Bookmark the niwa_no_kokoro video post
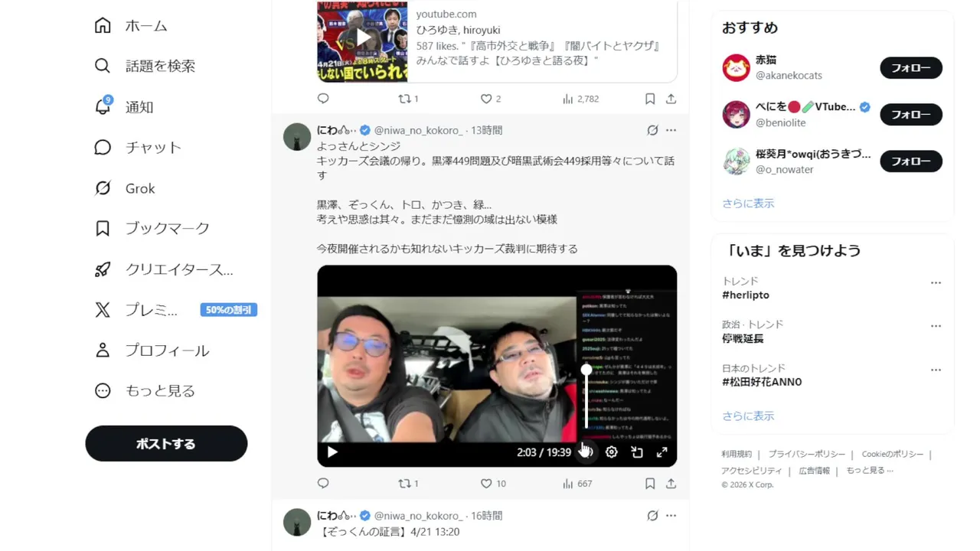 pos(649,484)
